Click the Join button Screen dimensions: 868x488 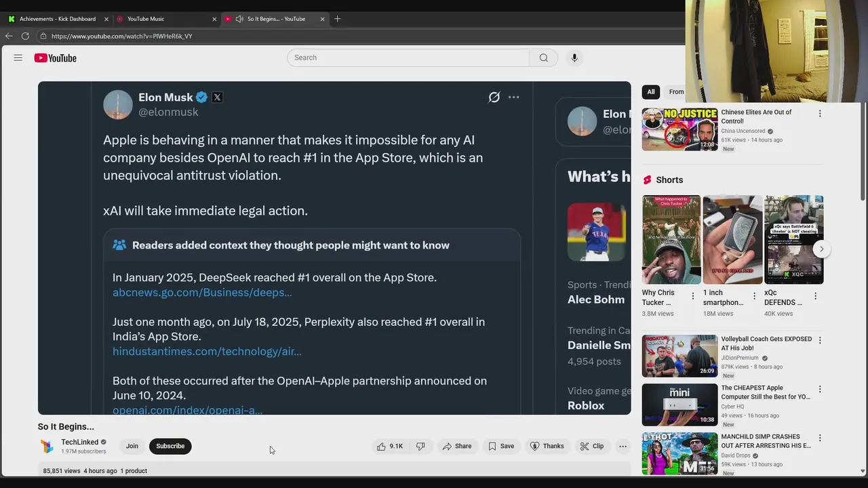point(132,446)
